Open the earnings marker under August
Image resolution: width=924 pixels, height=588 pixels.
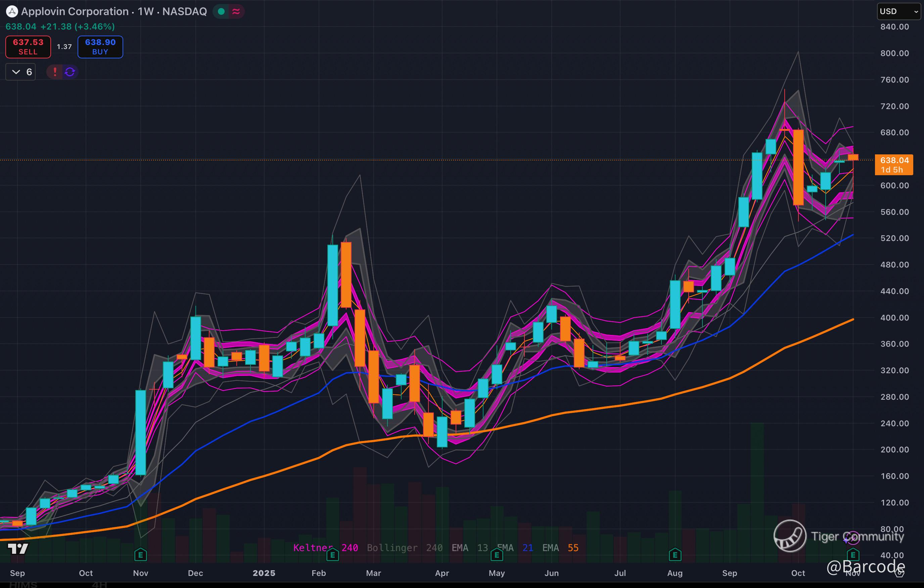[x=675, y=555]
